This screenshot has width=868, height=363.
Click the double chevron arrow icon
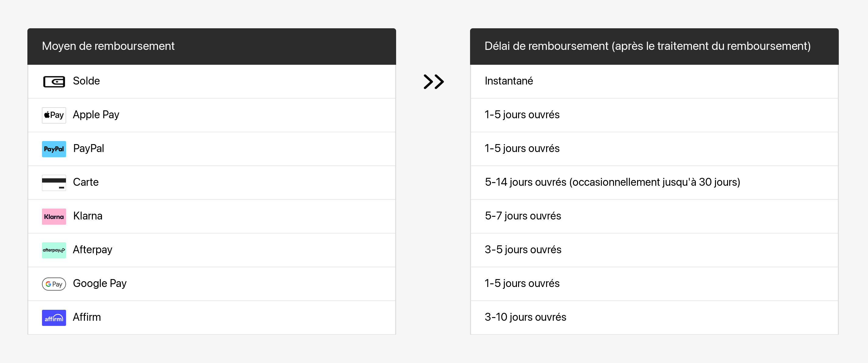pos(433,81)
